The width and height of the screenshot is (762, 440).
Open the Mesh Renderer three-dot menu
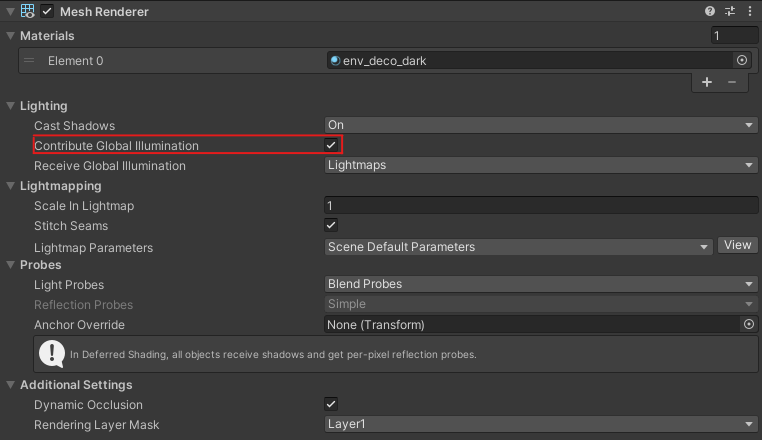pos(750,11)
